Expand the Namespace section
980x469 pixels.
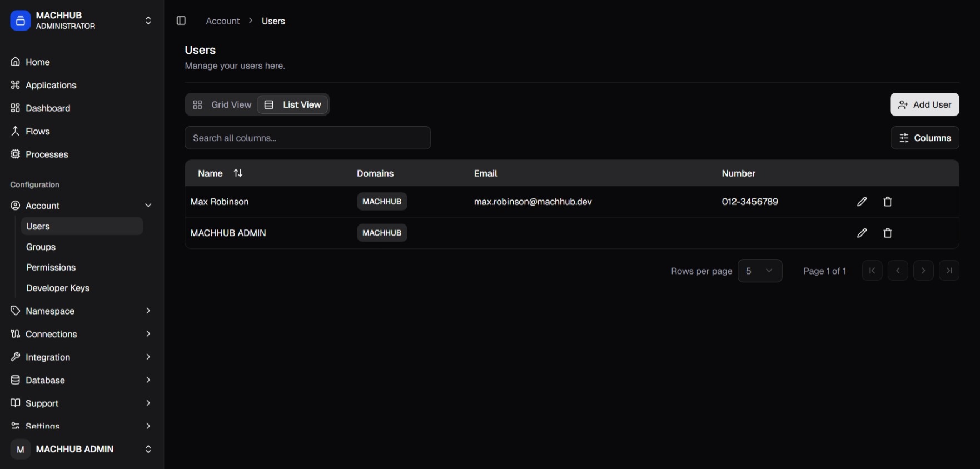pos(81,311)
